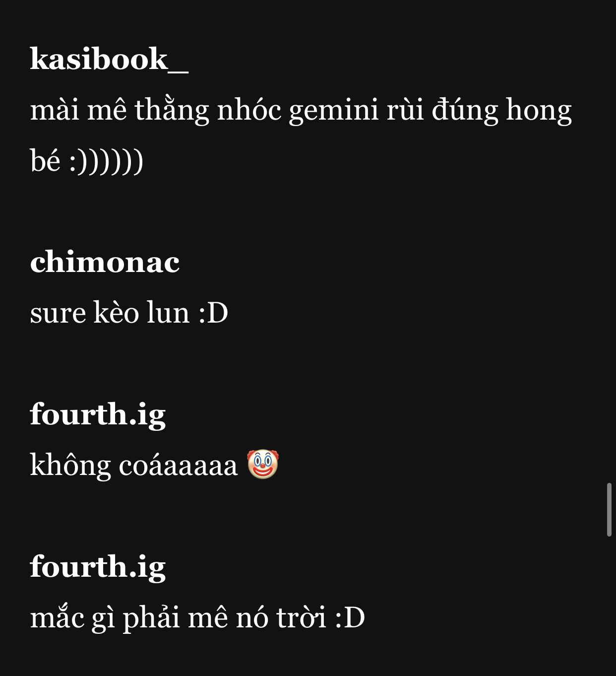The image size is (616, 676).
Task: Click fourth.ig username above the clown comment
Action: click(98, 414)
